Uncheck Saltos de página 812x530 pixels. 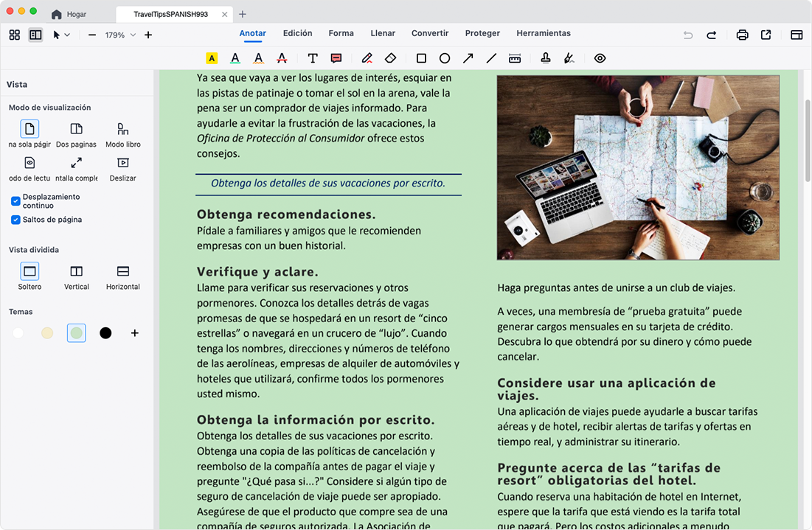pos(15,220)
